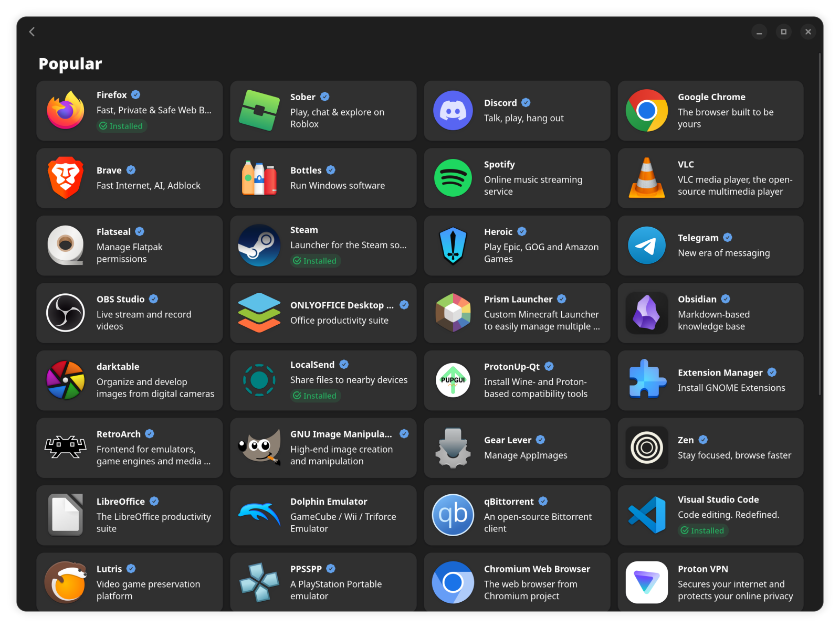840x628 pixels.
Task: Open the ONLYOFFICE Desktop title
Action: [x=342, y=305]
